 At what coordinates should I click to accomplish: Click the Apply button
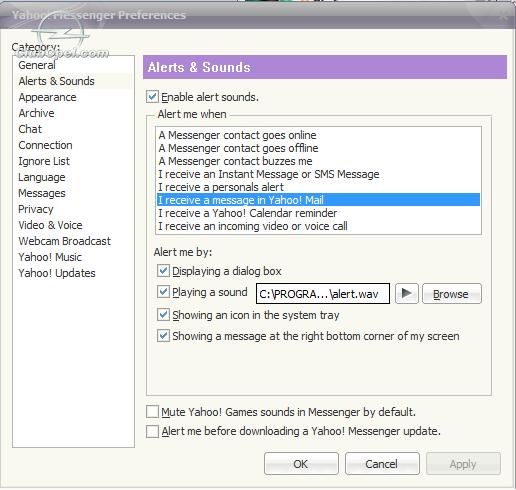pyautogui.click(x=463, y=464)
